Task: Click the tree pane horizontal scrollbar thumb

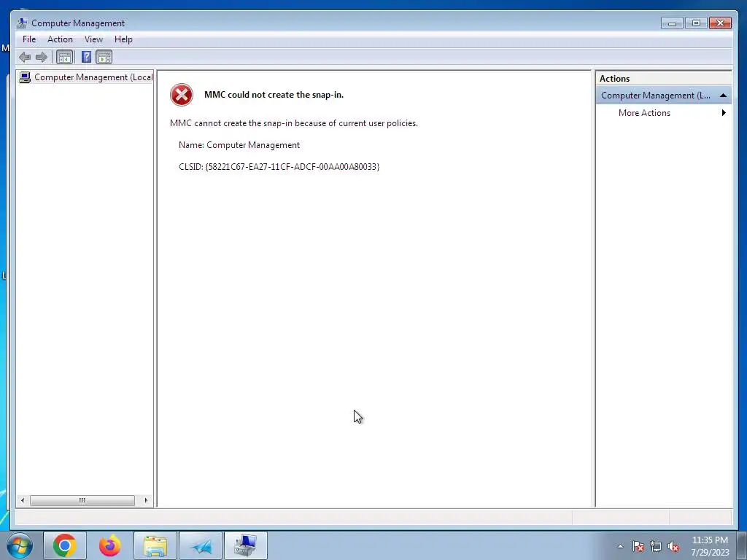Action: [x=82, y=500]
